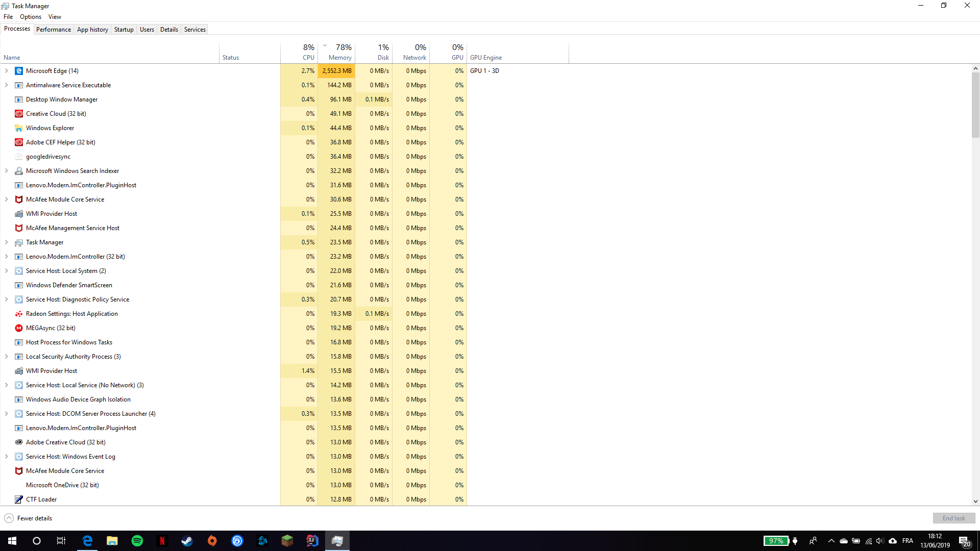Image resolution: width=980 pixels, height=551 pixels.
Task: Select the Microsoft OneDrive (32 bit) row
Action: pos(233,485)
